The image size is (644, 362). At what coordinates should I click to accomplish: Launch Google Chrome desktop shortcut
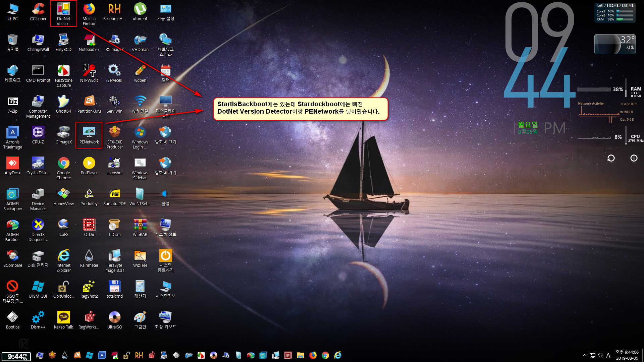63,168
